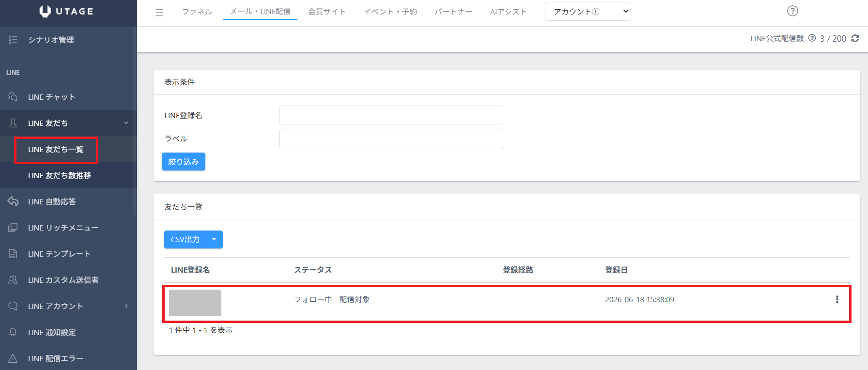
Task: Expand the LINE アカウント submenu chevron
Action: (x=126, y=306)
